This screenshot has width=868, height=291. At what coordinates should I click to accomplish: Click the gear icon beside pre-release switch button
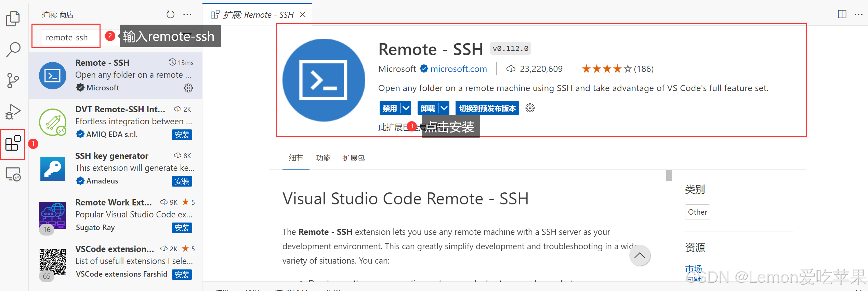pyautogui.click(x=530, y=108)
